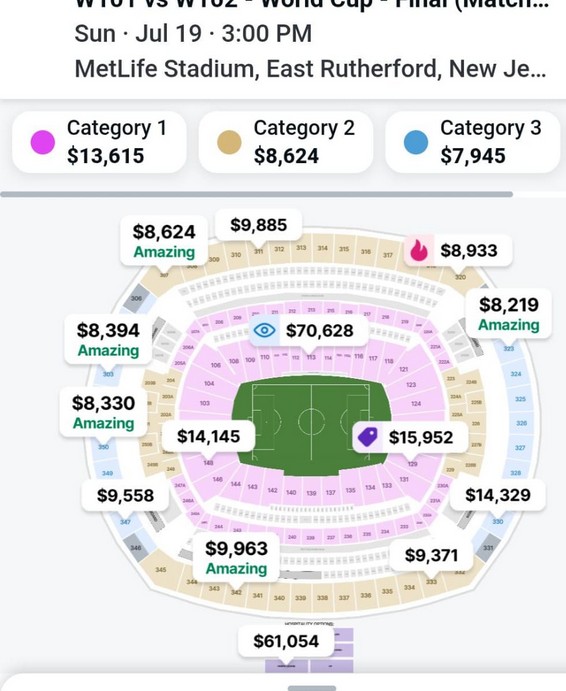Open the $8,624 Amazing price marker
The width and height of the screenshot is (566, 691).
164,241
